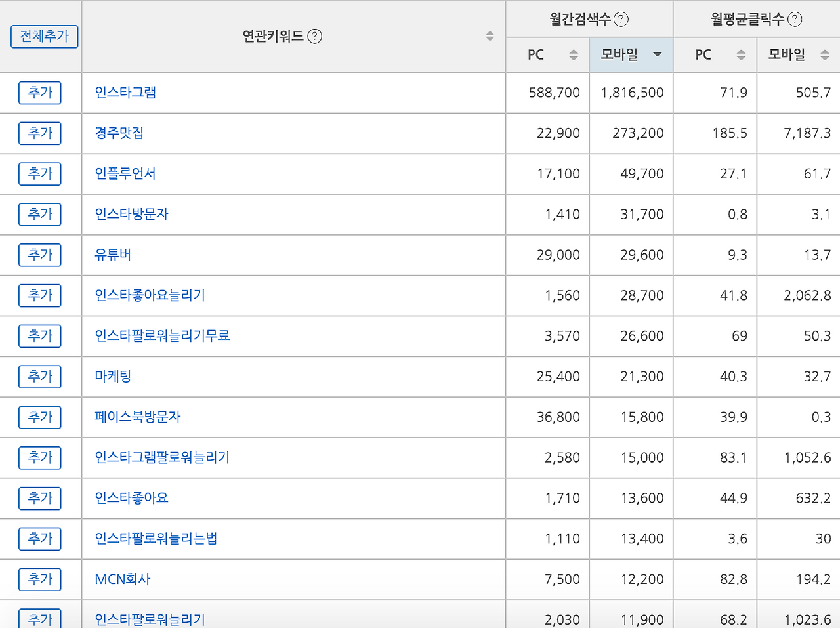Sort by the 모바일 월평균클릭수 column arrow
Screen dimensions: 840x628
click(x=825, y=55)
